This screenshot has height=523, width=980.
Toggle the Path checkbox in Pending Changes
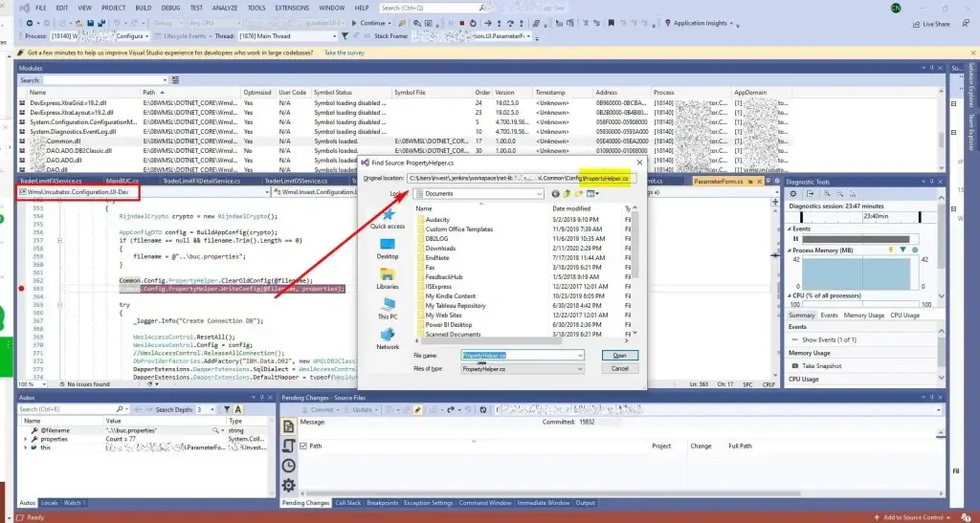[x=303, y=447]
